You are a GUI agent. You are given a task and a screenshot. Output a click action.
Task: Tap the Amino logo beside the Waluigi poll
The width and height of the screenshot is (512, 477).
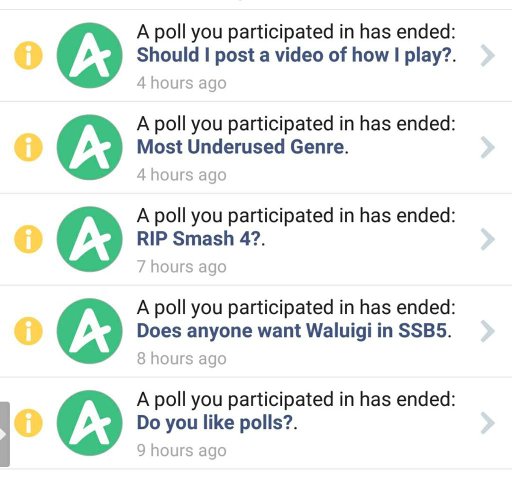click(89, 331)
